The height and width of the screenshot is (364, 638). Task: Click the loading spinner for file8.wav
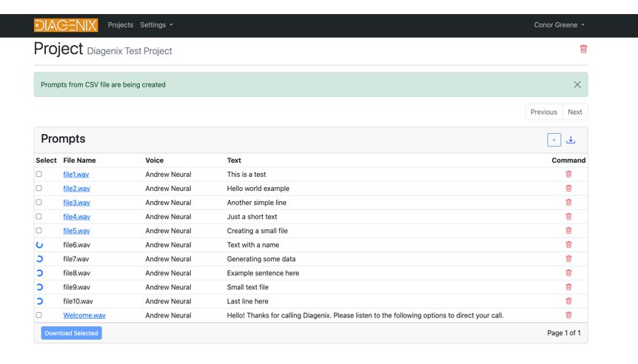click(x=39, y=273)
